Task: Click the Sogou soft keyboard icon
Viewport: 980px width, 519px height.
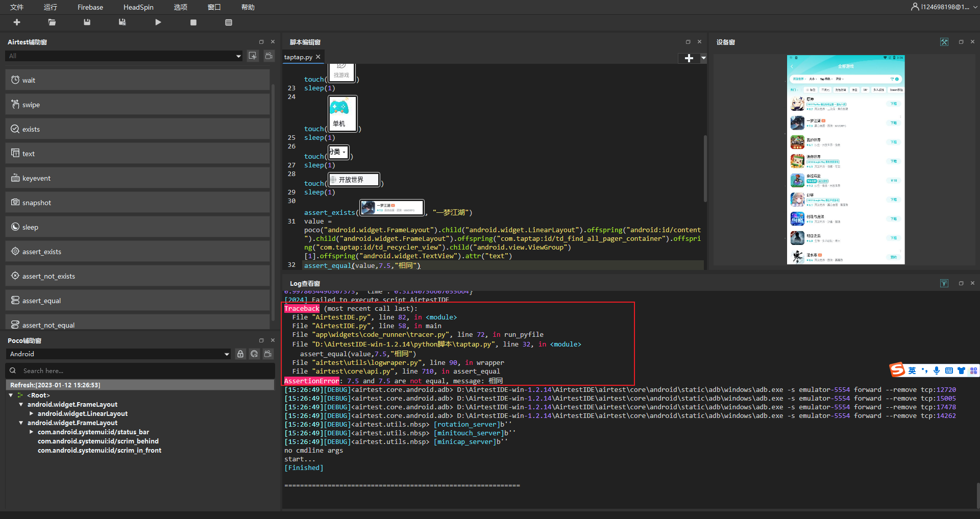Action: (x=949, y=370)
